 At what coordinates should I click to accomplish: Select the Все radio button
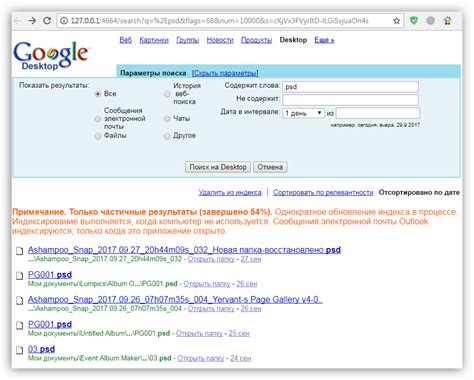coord(98,94)
